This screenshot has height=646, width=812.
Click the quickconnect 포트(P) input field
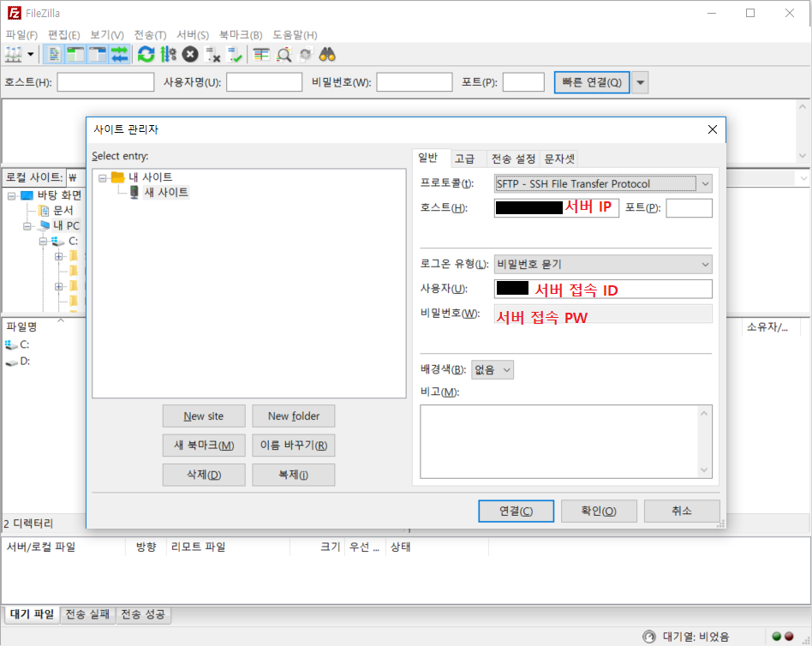point(523,82)
